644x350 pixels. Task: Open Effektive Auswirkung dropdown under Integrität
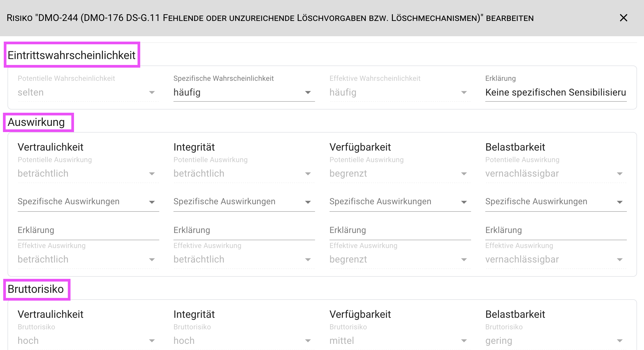pos(244,260)
